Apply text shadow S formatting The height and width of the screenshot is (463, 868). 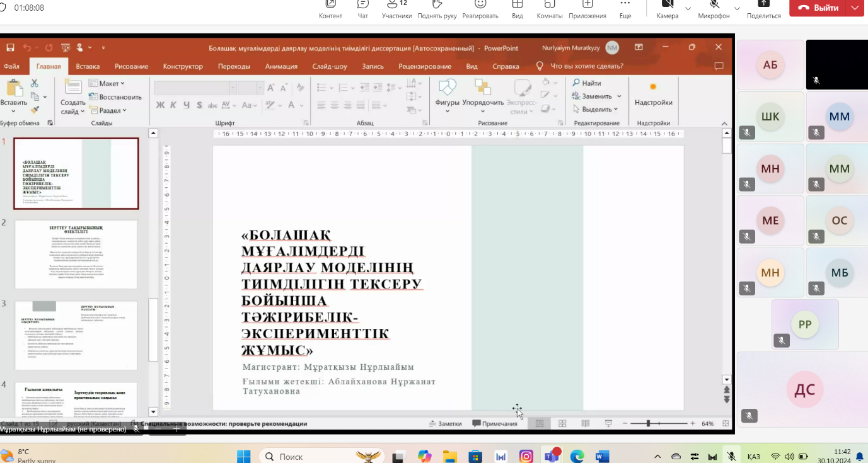tap(199, 105)
